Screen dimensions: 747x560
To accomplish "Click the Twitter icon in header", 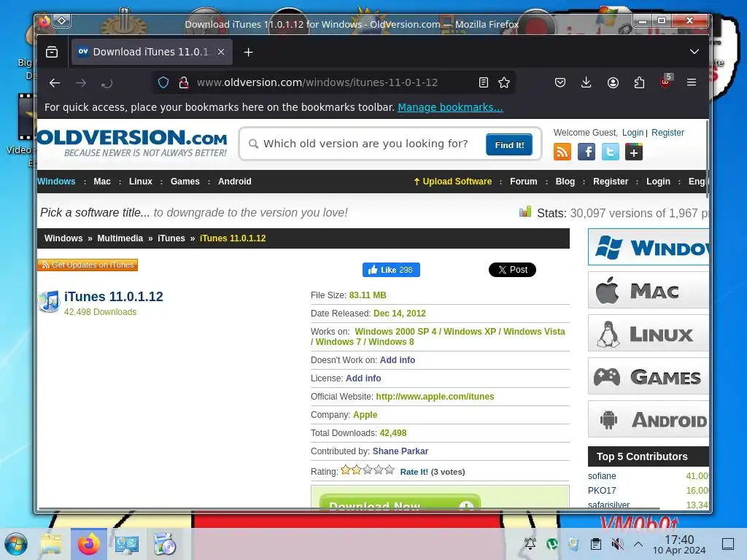I will coord(611,152).
